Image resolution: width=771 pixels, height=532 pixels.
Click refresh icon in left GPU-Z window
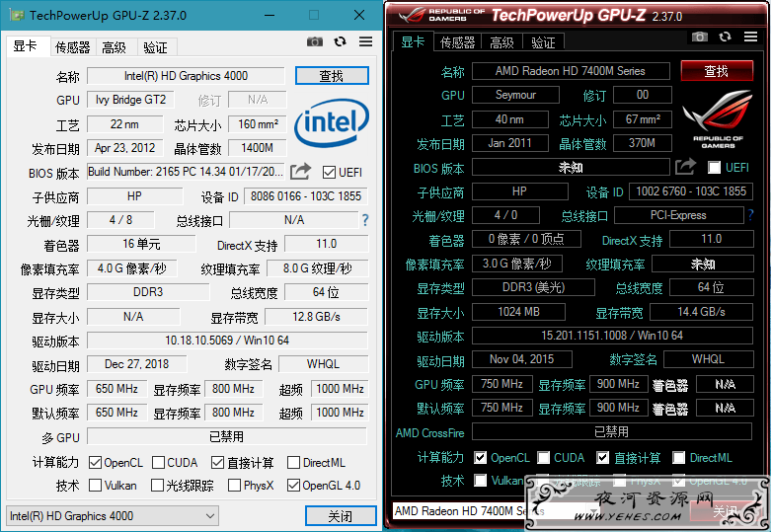tap(340, 41)
